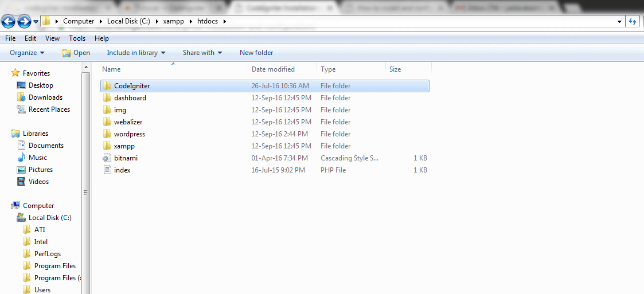Refresh the folder with the refresh button
Screen dimensions: 644x294
tap(633, 21)
